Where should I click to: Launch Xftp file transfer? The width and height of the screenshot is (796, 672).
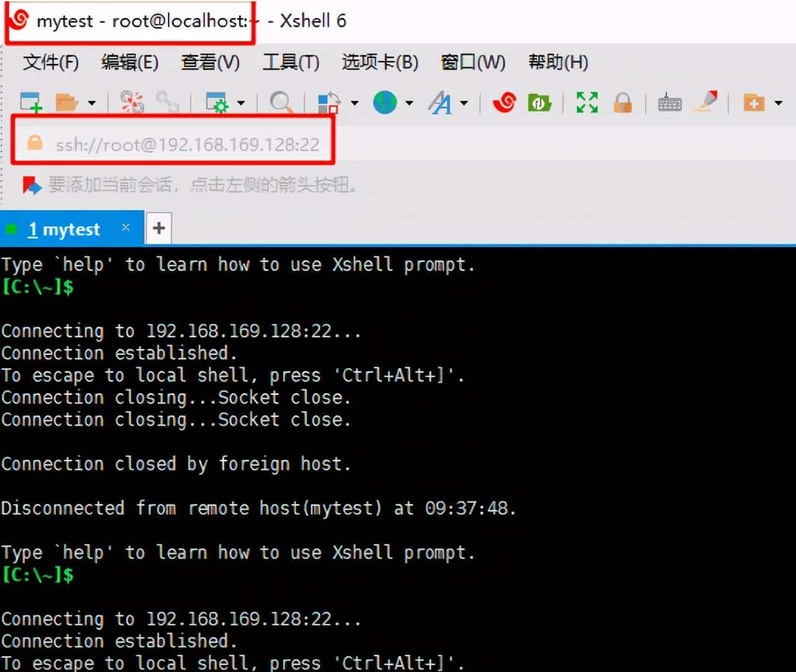[x=539, y=103]
